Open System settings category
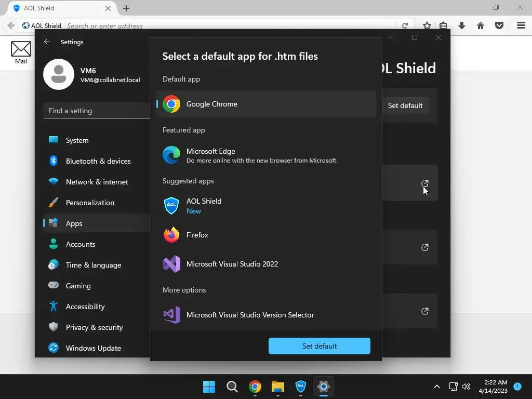 [x=97, y=140]
